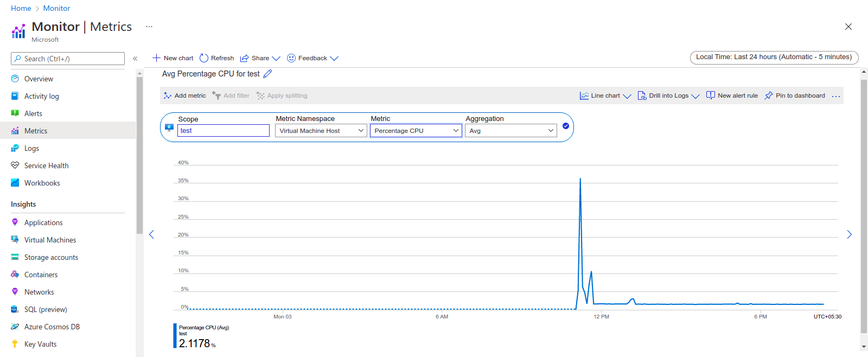Click the SQL (preview) icon
This screenshot has height=357, width=868.
tap(15, 309)
